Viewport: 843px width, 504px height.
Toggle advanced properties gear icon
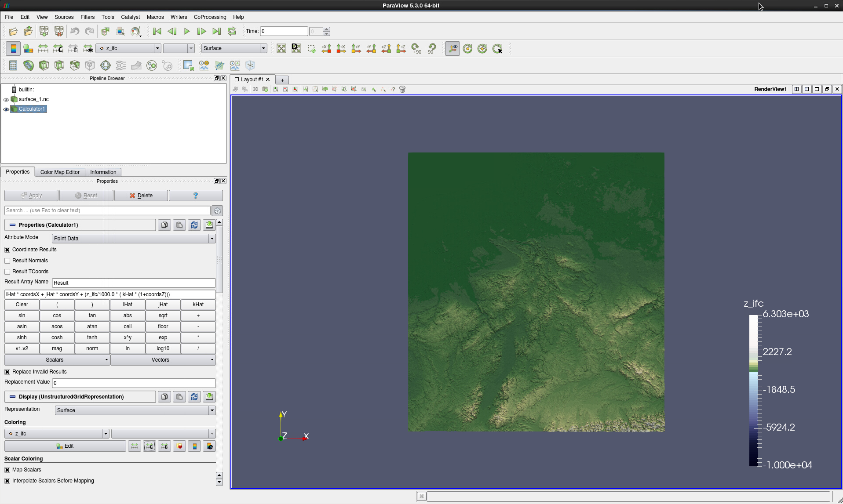coord(217,210)
